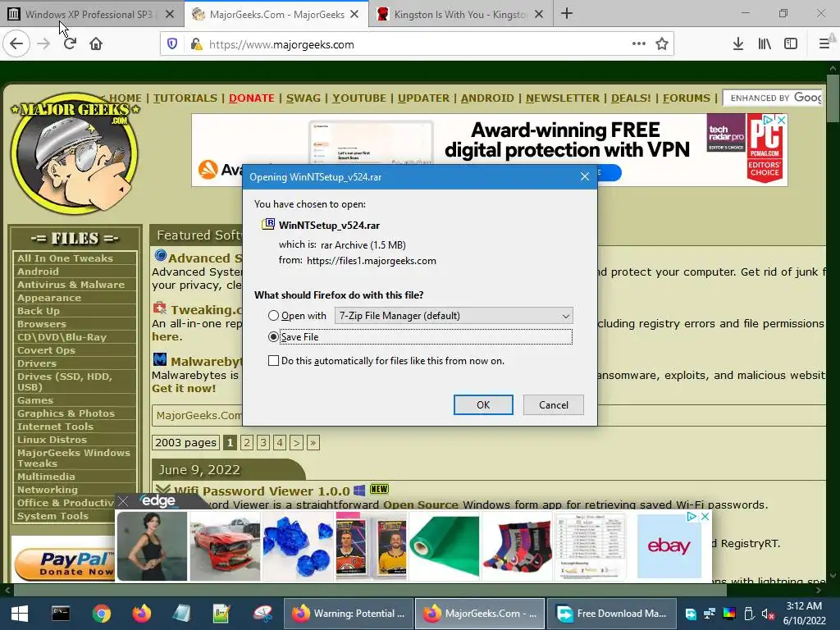Expand the 7-Zip File Manager application dropdown
Image resolution: width=840 pixels, height=630 pixels.
454,316
